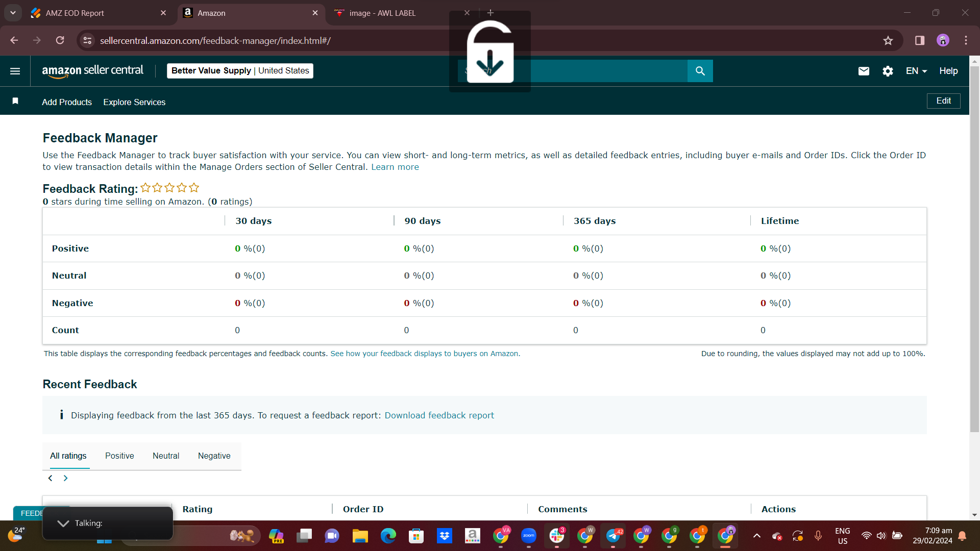
Task: Go back with the browser arrow
Action: [x=14, y=40]
